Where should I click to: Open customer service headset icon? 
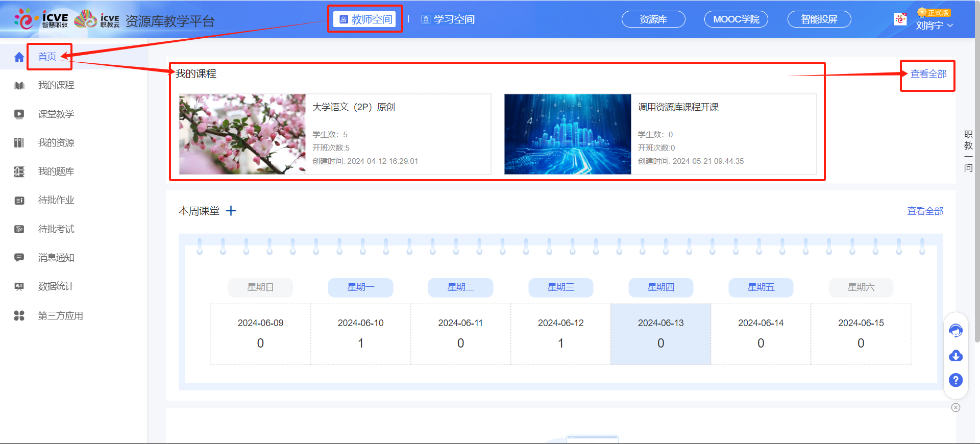click(955, 331)
